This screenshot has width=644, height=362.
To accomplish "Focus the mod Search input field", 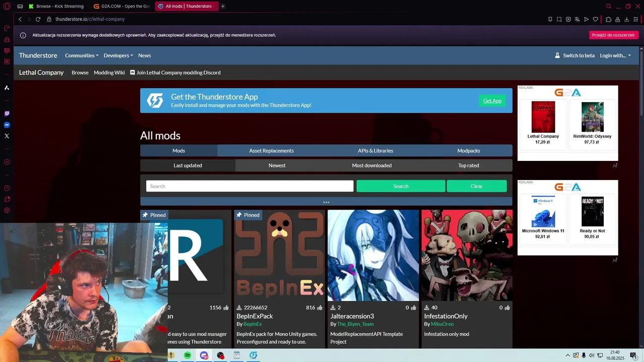I will (250, 186).
